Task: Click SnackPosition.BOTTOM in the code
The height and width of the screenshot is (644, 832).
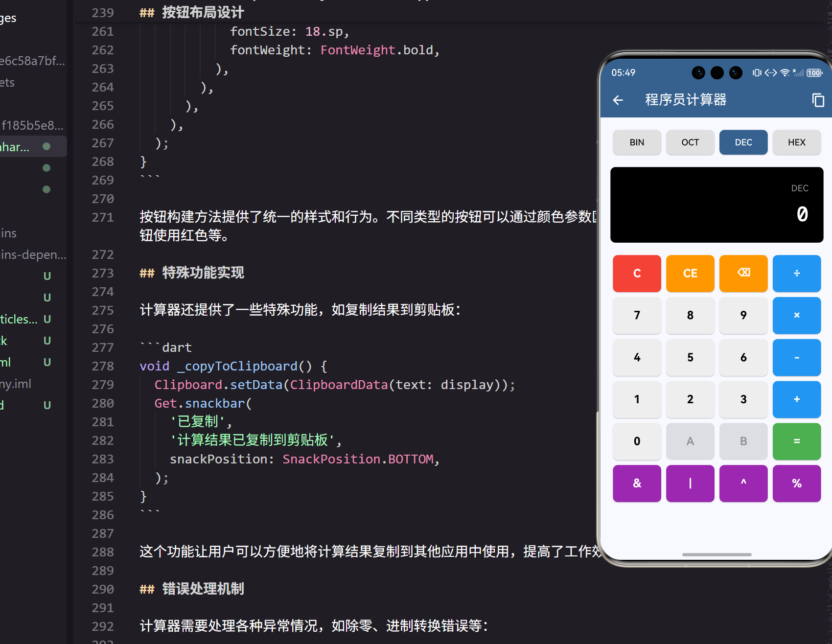Action: 358,459
